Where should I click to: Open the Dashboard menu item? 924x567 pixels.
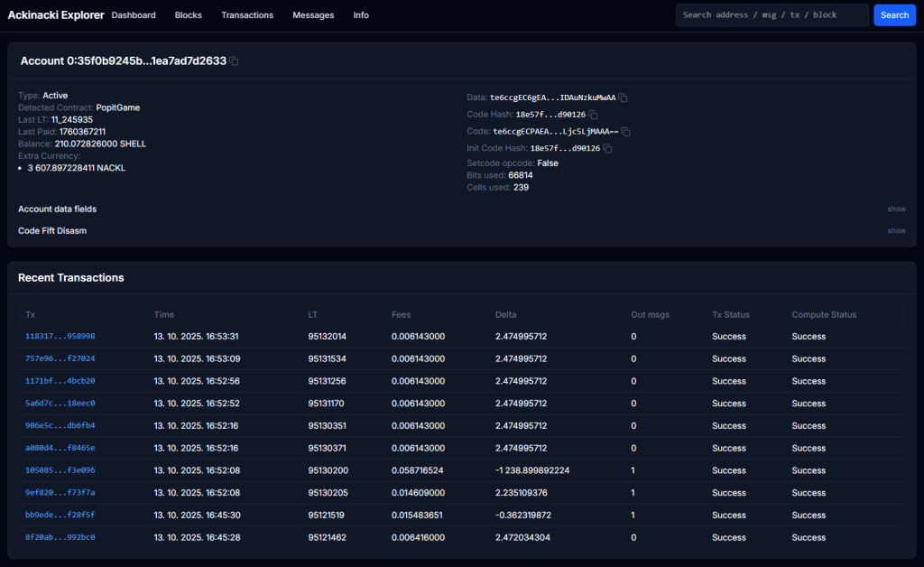pos(134,15)
